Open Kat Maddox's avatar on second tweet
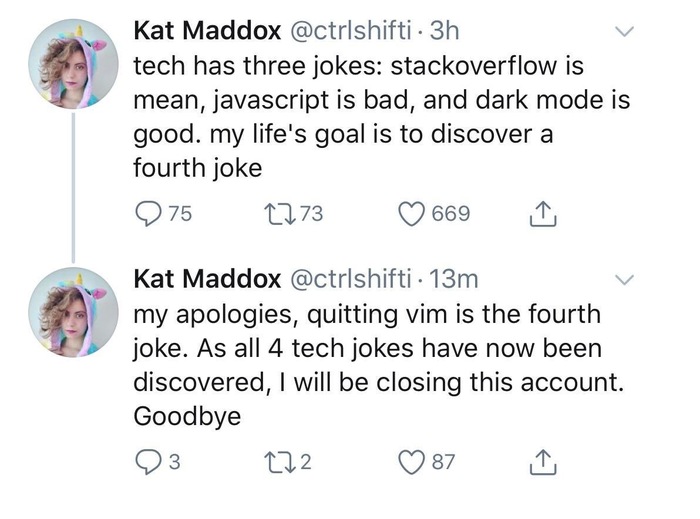This screenshot has height=519, width=700. tap(72, 312)
